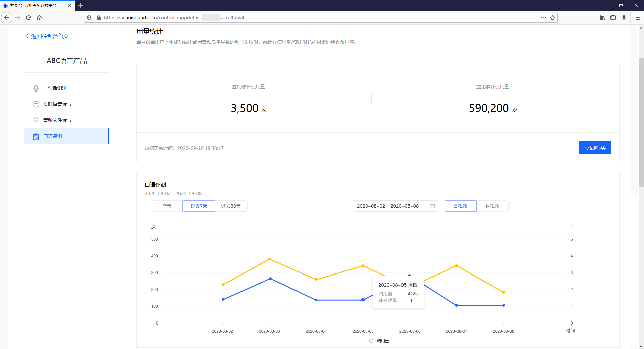Open the browser home page

pos(39,18)
